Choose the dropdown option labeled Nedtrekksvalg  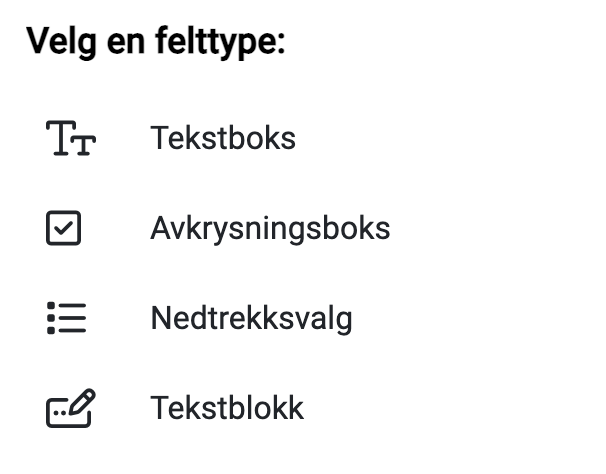coord(251,318)
